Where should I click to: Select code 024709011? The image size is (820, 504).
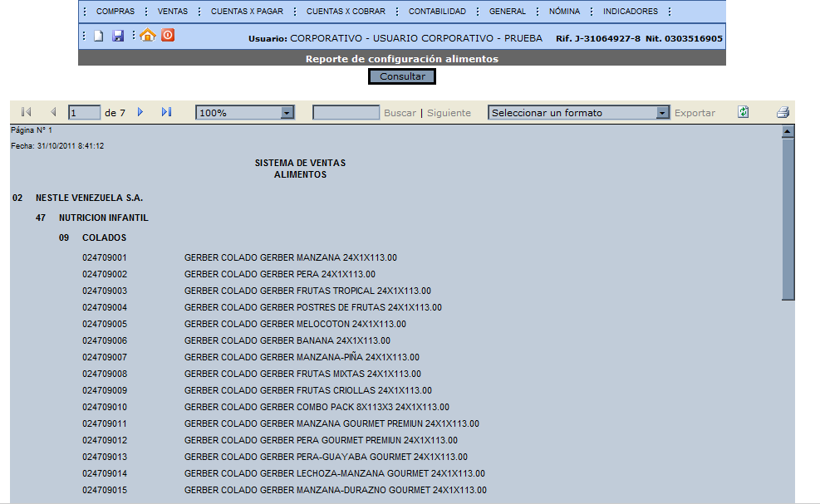[105, 424]
